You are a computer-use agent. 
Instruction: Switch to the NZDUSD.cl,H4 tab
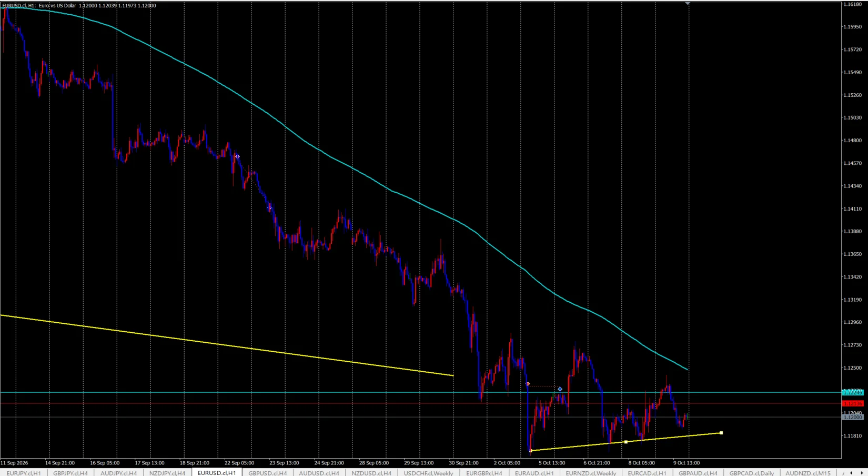tap(371, 473)
